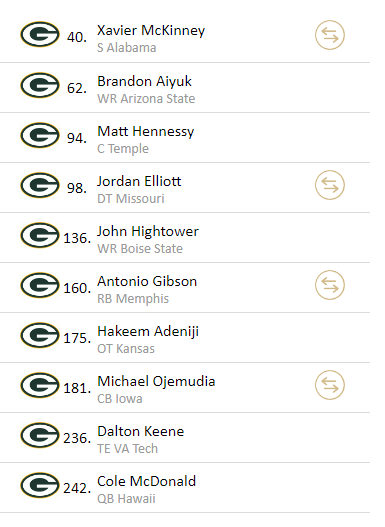The width and height of the screenshot is (385, 527).
Task: Select Matt Hennessy player name
Action: coord(145,131)
